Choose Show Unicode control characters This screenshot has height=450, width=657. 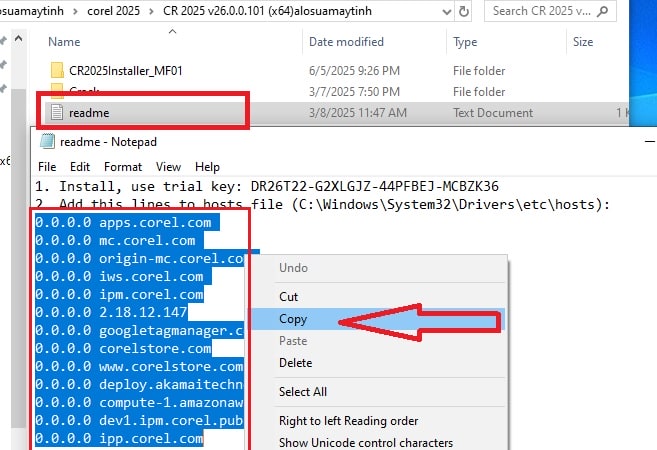(378, 442)
